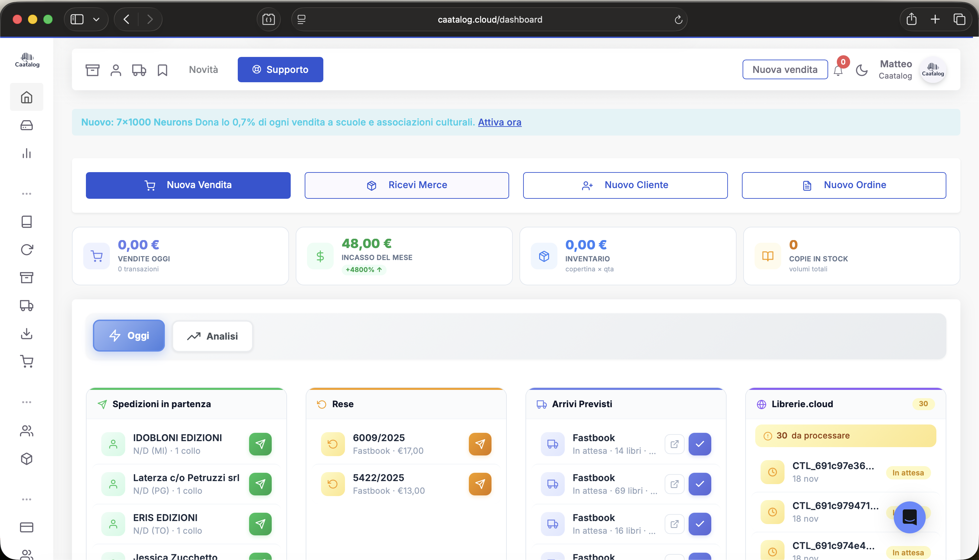Expand third sidebar ellipsis section above card

click(x=27, y=499)
